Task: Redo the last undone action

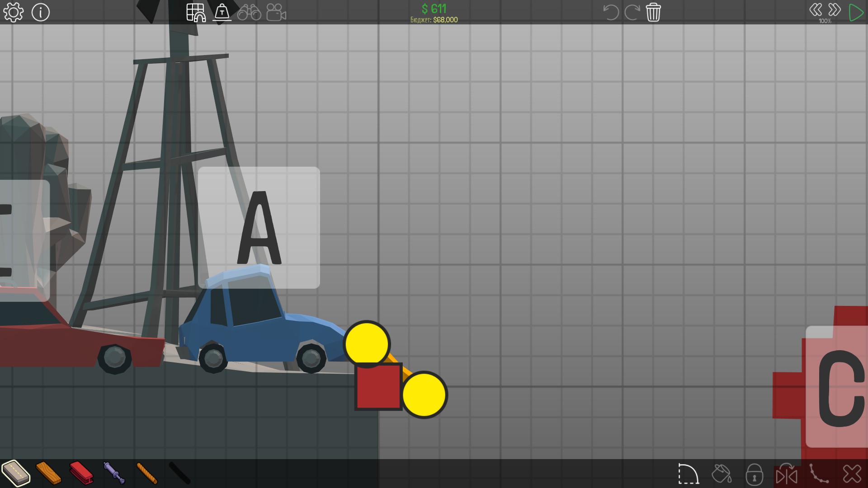Action: (x=632, y=12)
